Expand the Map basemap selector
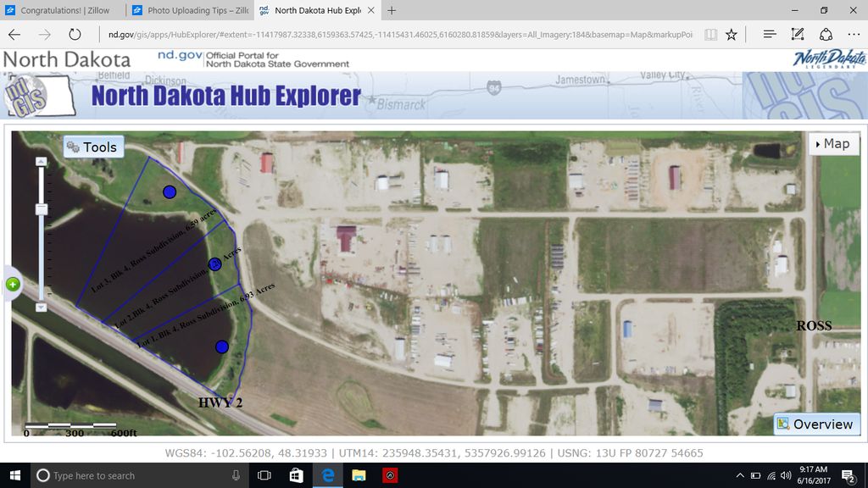Viewport: 868px width, 488px height. click(x=832, y=144)
